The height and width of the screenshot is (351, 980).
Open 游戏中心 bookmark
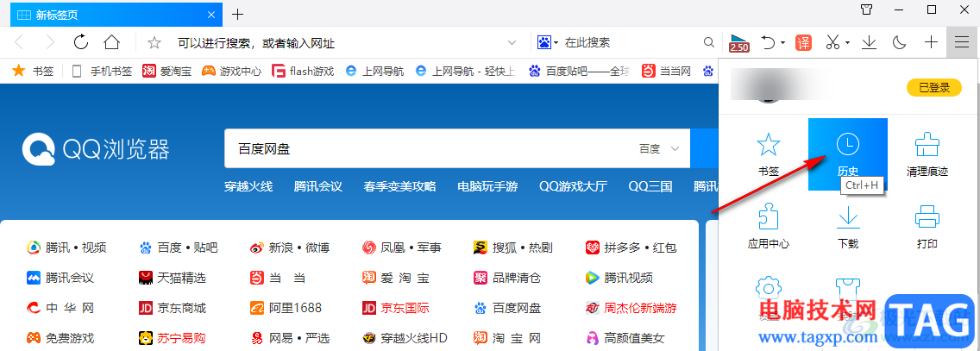(232, 72)
